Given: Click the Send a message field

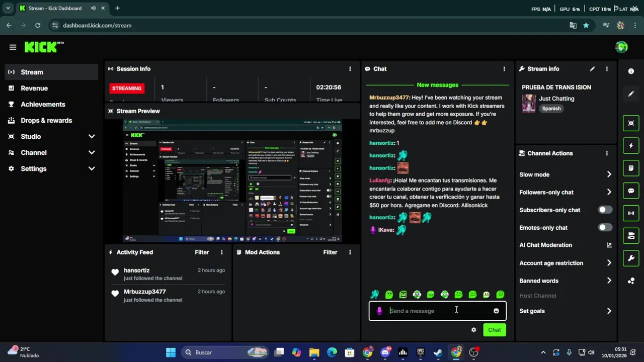Looking at the screenshot, I should 438,311.
